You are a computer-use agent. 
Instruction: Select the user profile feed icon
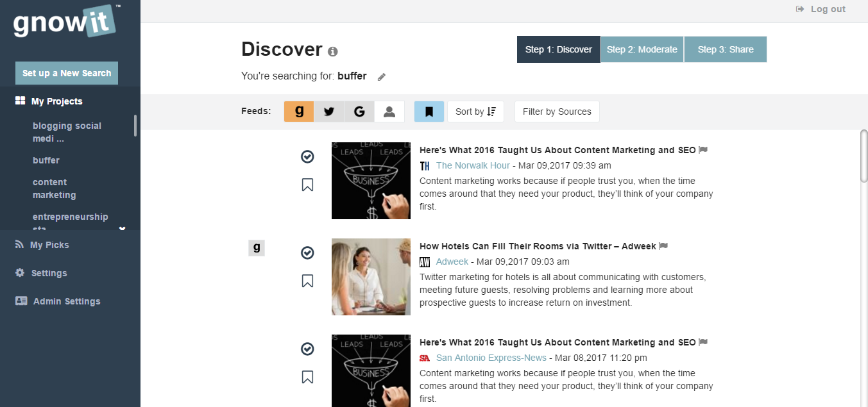(x=389, y=112)
